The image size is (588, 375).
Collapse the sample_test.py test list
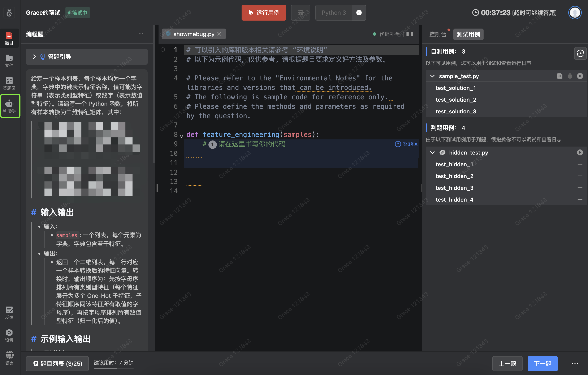(432, 76)
